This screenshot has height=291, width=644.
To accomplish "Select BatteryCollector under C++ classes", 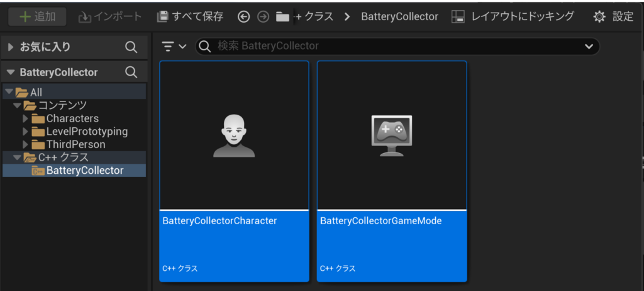I will [x=84, y=170].
